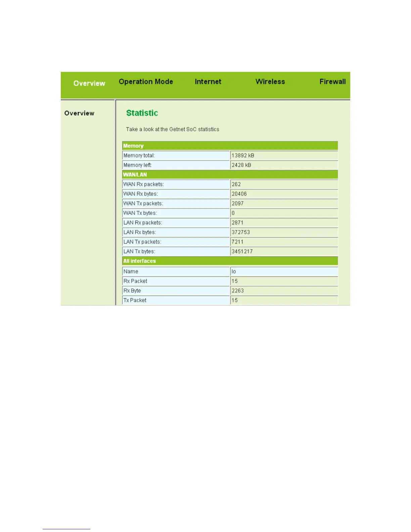411x532 pixels.
Task: Select the 'LAN Tx bytes:' label
Action: [139, 252]
